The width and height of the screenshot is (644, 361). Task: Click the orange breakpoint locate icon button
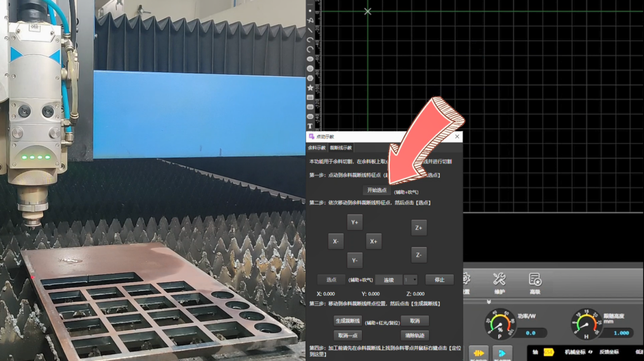[x=478, y=353]
